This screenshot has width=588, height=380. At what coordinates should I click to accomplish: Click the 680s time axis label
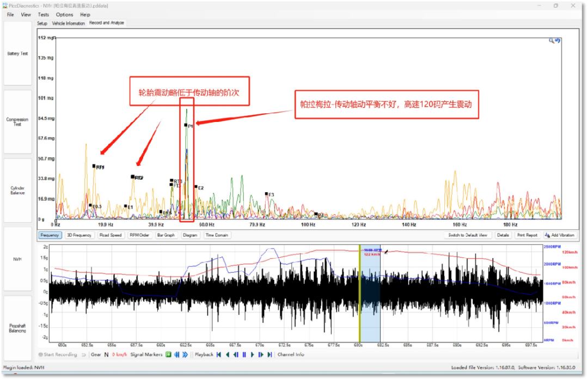(x=358, y=345)
